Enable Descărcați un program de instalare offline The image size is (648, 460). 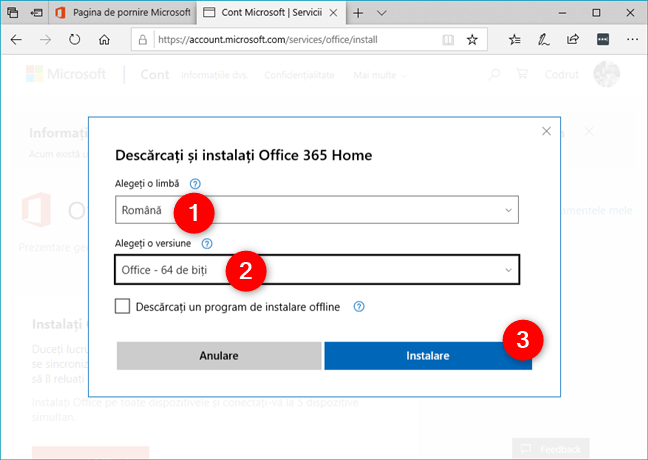click(122, 307)
